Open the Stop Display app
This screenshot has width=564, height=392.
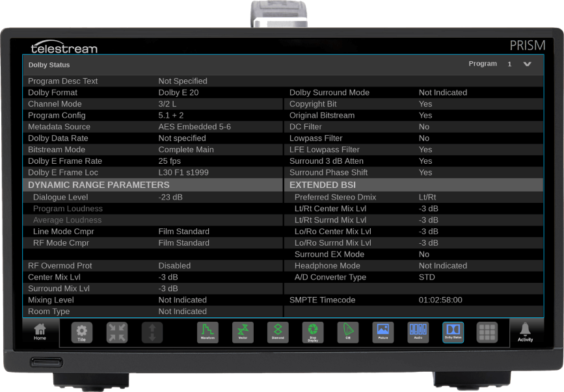coord(313,332)
